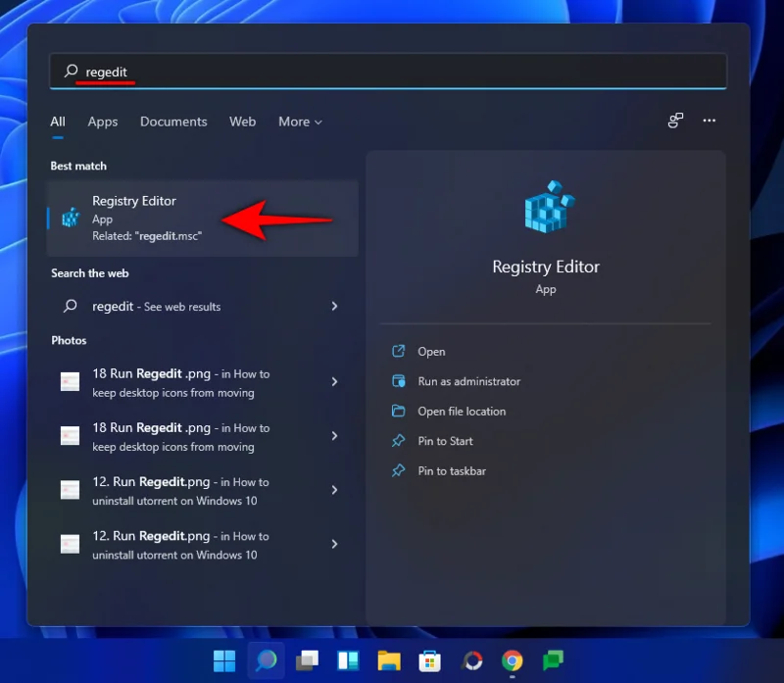This screenshot has height=683, width=784.
Task: Expand the More filter dropdown
Action: click(300, 122)
